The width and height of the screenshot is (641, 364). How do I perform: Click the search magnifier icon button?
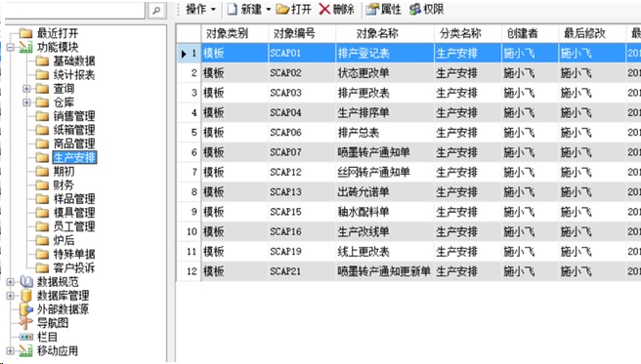coord(156,11)
